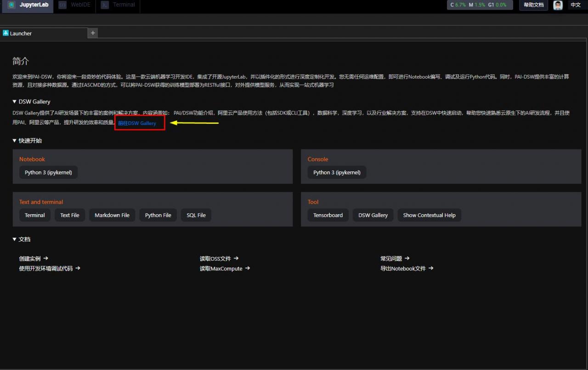Create a new Python File

click(x=158, y=215)
